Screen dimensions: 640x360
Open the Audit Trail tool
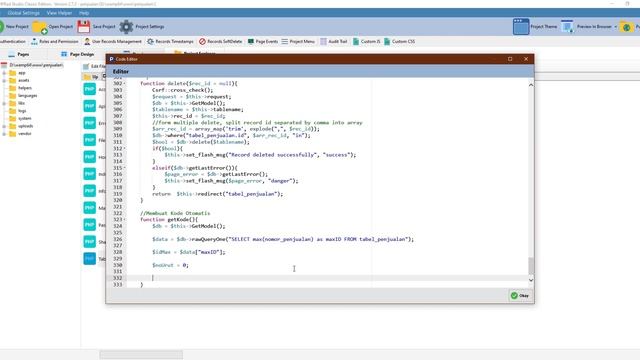(x=333, y=42)
